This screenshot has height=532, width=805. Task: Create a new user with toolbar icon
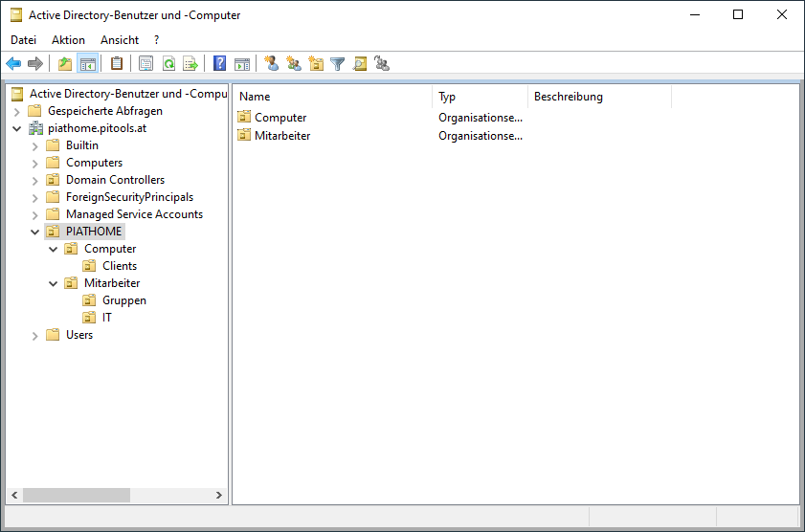click(272, 64)
